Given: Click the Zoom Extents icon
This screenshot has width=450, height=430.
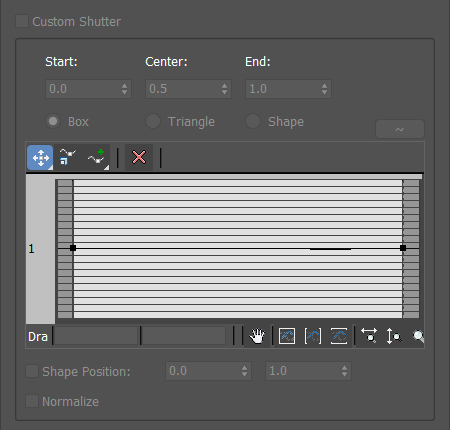Looking at the screenshot, I should coord(287,336).
